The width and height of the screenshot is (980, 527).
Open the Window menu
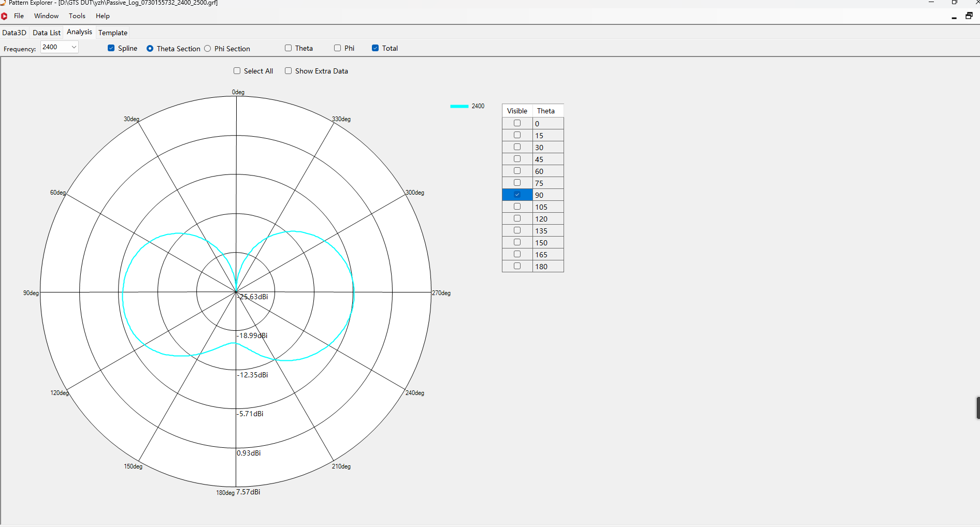[47, 16]
